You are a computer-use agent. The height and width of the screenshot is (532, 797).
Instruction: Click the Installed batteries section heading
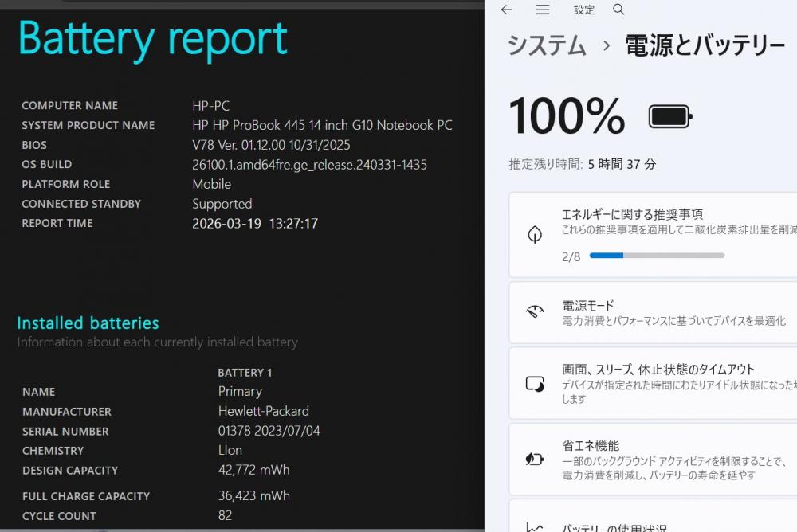(x=88, y=323)
